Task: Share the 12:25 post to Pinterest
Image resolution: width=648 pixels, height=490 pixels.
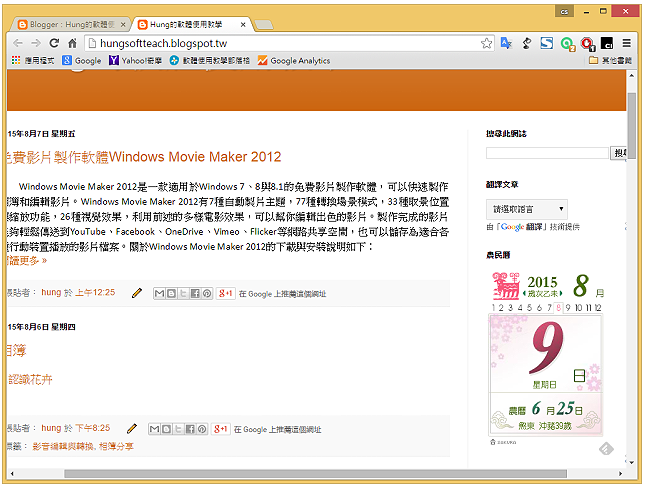Action: 207,294
